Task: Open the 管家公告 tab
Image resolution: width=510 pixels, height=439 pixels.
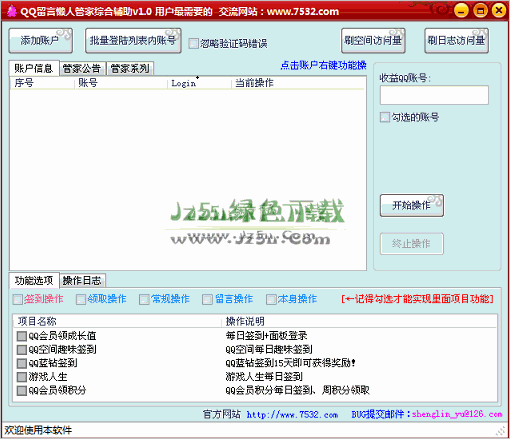Action: pos(82,69)
